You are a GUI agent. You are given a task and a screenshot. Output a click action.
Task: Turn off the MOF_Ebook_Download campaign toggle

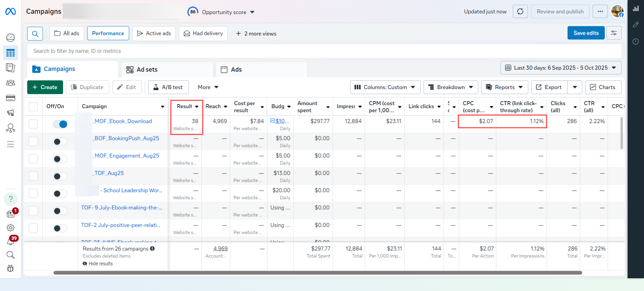(x=60, y=124)
